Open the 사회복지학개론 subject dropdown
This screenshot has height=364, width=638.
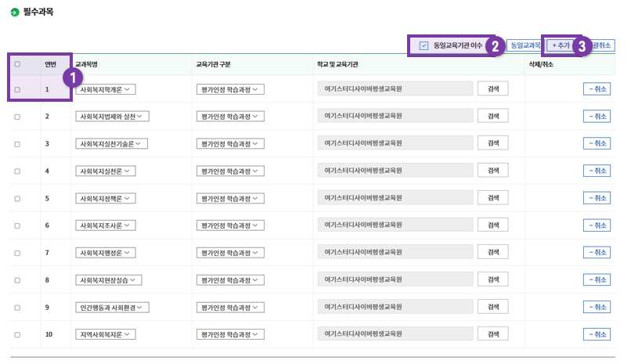(x=106, y=89)
